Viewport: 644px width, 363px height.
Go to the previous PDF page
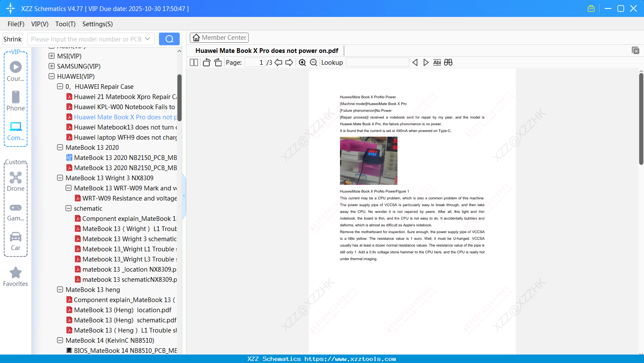point(278,62)
